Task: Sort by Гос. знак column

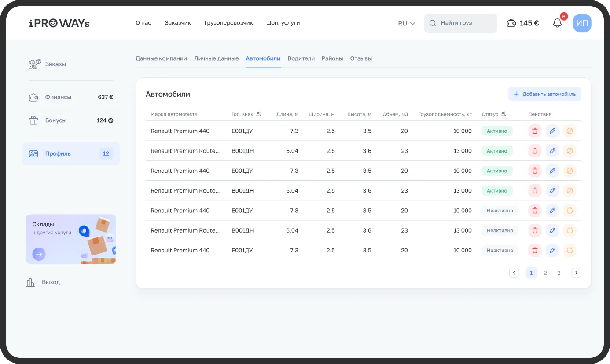Action: (259, 114)
